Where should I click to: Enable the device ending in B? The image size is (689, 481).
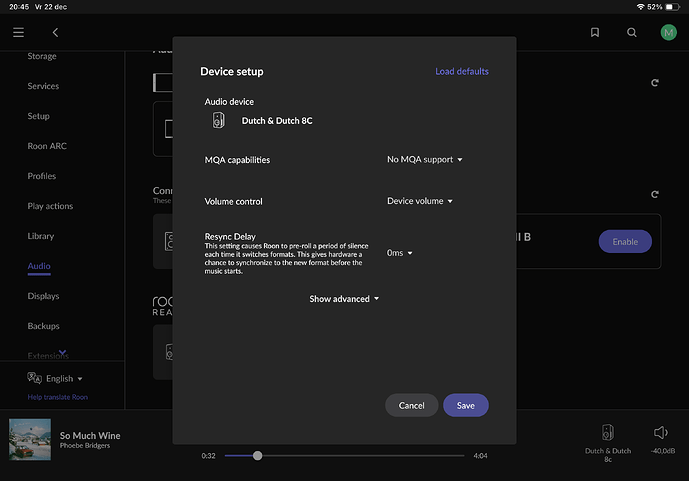(625, 242)
